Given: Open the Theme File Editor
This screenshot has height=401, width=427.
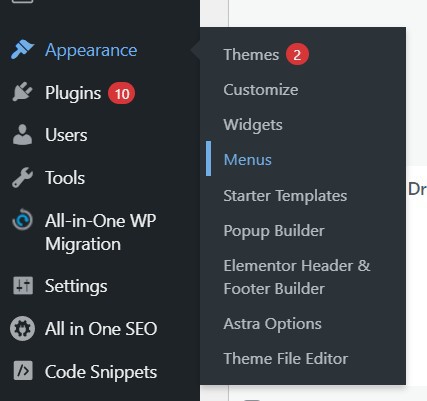Looking at the screenshot, I should tap(286, 359).
